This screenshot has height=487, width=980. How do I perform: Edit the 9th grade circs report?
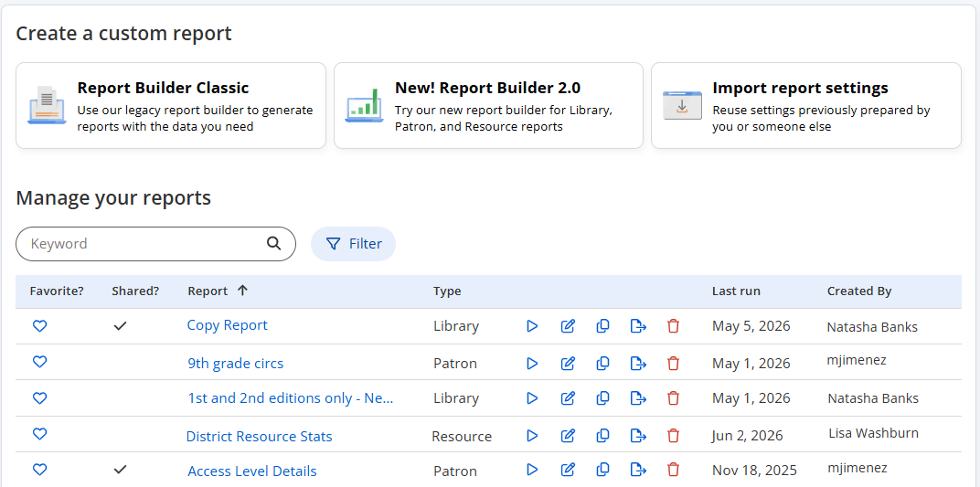pos(568,364)
